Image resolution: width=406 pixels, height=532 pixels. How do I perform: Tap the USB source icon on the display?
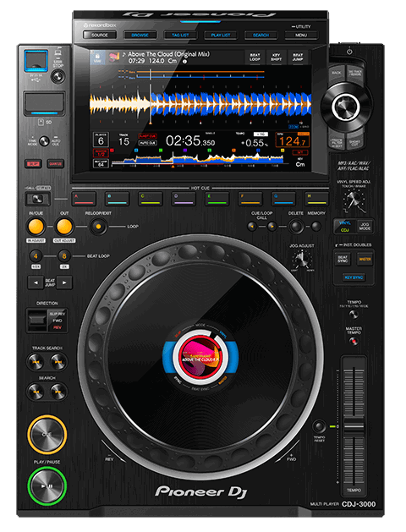click(97, 58)
